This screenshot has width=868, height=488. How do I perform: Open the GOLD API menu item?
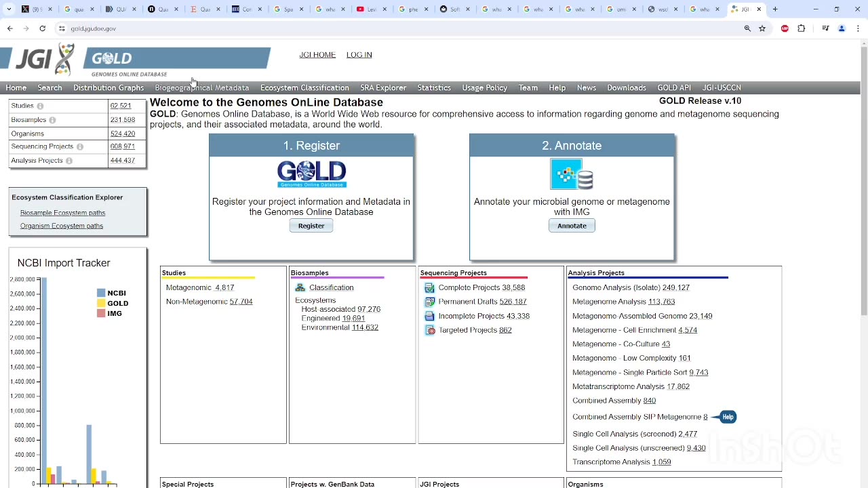tap(674, 88)
